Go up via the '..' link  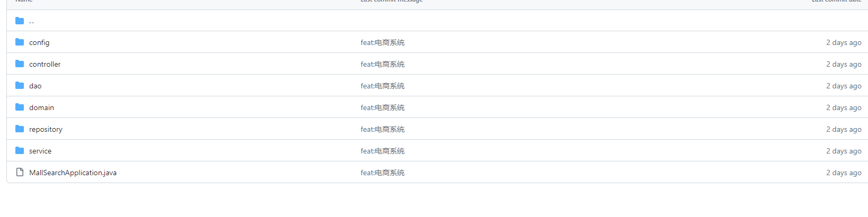pyautogui.click(x=32, y=21)
